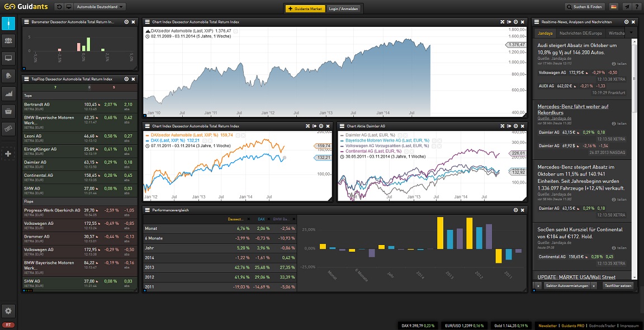The image size is (644, 330).
Task: Open the Chart Aktie Daimler AG hamburger menu
Action: pos(342,126)
